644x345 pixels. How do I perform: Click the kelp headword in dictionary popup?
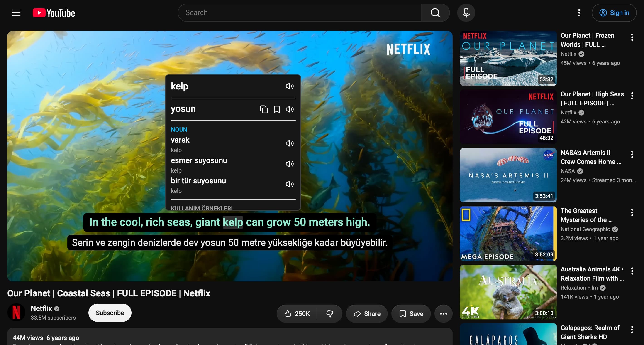[180, 86]
